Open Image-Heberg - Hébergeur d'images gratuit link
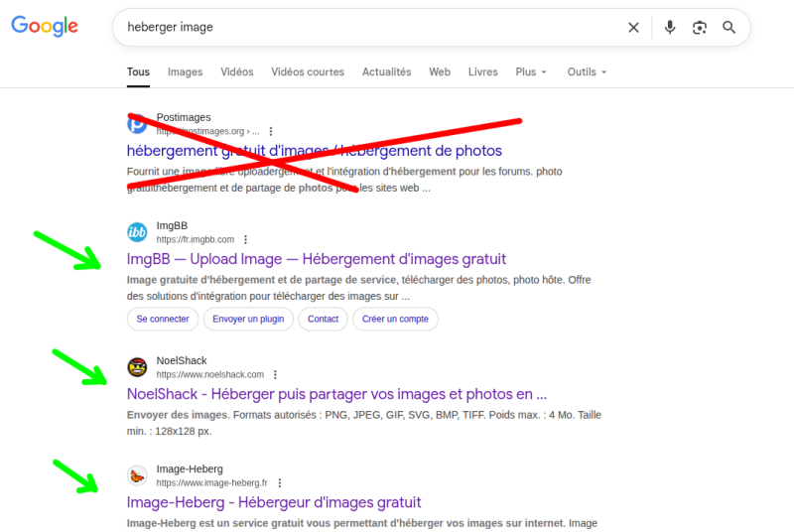794x532 pixels. coord(274,502)
